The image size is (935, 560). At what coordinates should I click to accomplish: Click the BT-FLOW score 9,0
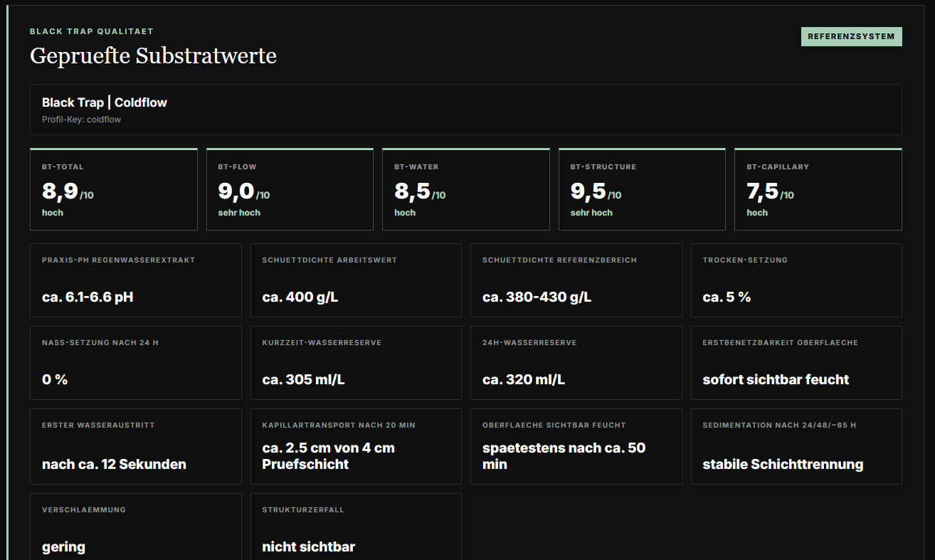(236, 191)
